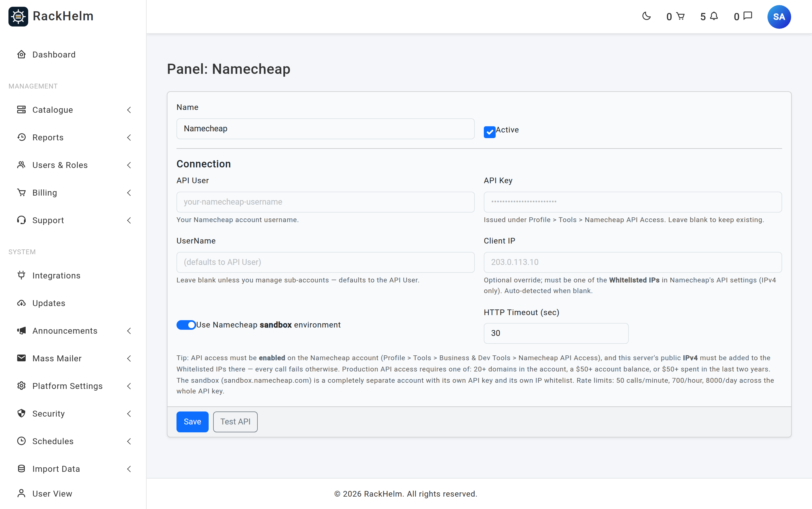812x509 pixels.
Task: Expand the Platform Settings chevron
Action: pyautogui.click(x=129, y=386)
